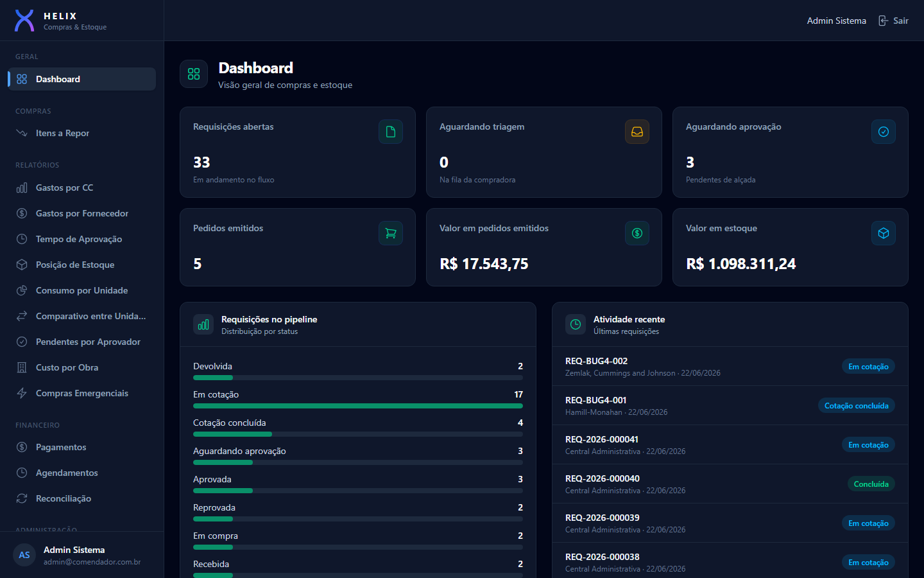Open Posição de Estoque report
Screen dimensions: 924x578
(82, 265)
